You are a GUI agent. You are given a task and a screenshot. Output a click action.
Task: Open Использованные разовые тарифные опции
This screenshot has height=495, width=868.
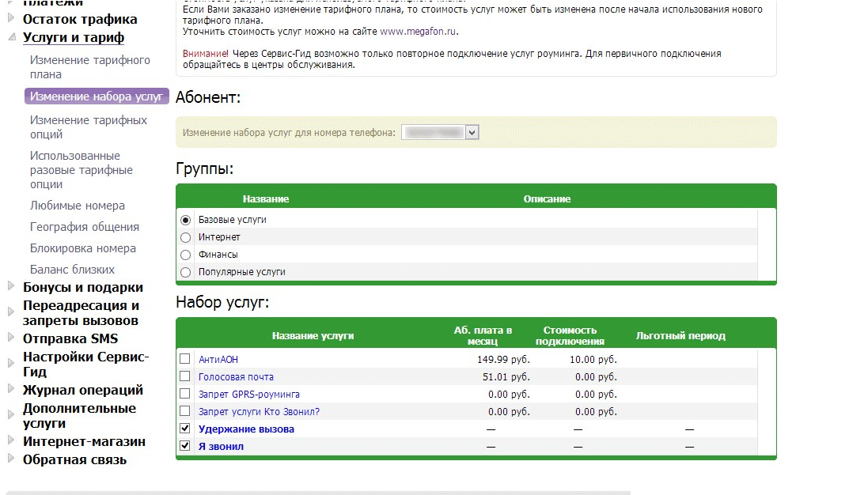81,170
